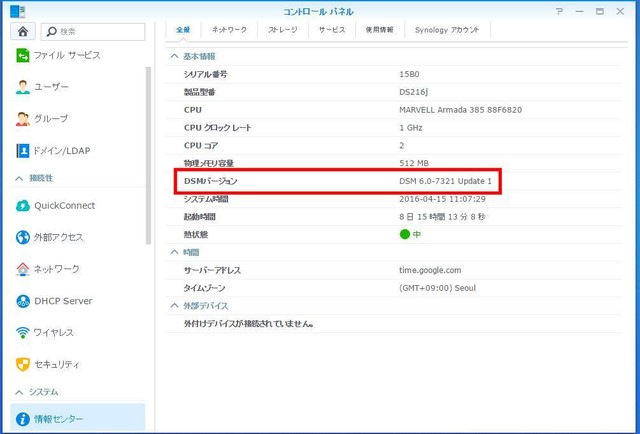640x434 pixels.
Task: Open the ドメイン/LDAP icon
Action: click(23, 151)
